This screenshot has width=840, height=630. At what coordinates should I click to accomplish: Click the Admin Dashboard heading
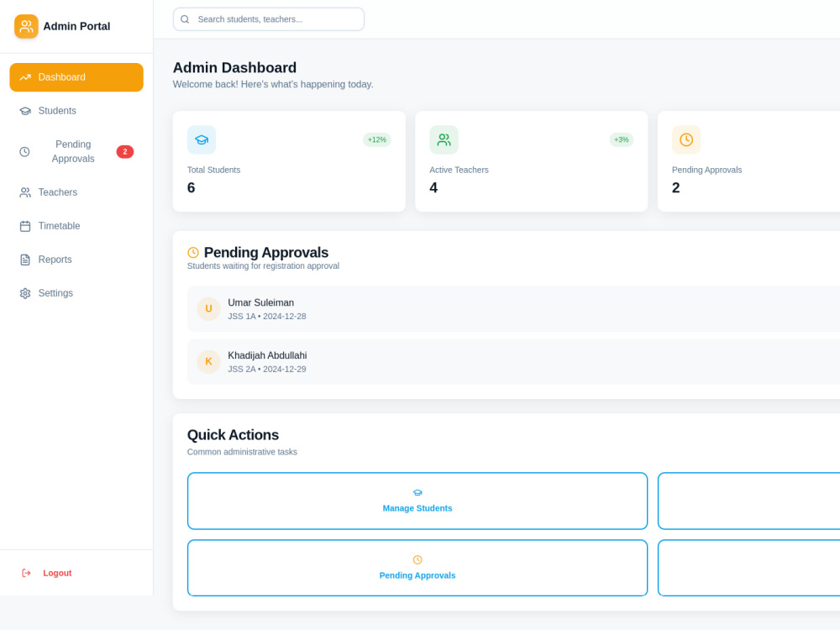234,67
